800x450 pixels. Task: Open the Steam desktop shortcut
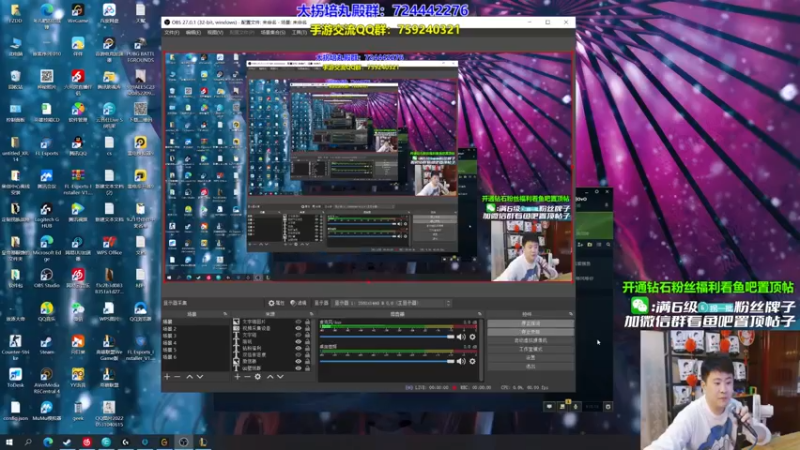pos(46,345)
